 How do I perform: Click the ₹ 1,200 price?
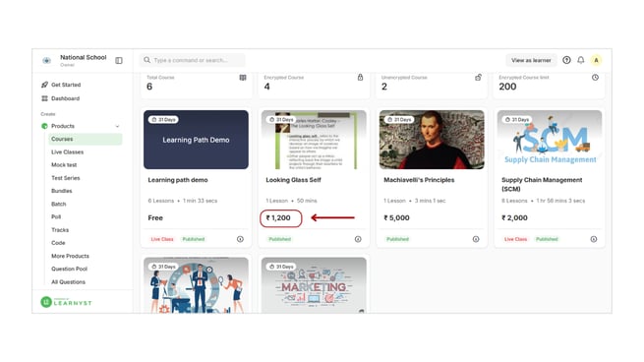278,217
